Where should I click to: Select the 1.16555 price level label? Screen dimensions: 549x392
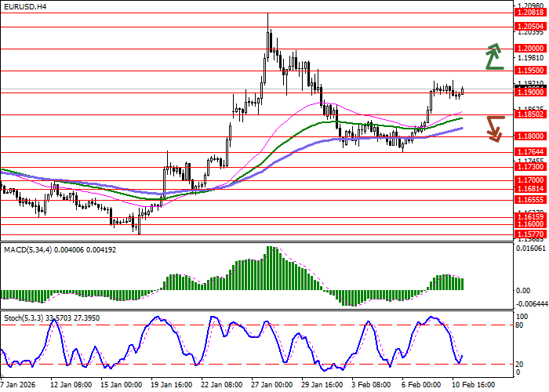tap(531, 200)
